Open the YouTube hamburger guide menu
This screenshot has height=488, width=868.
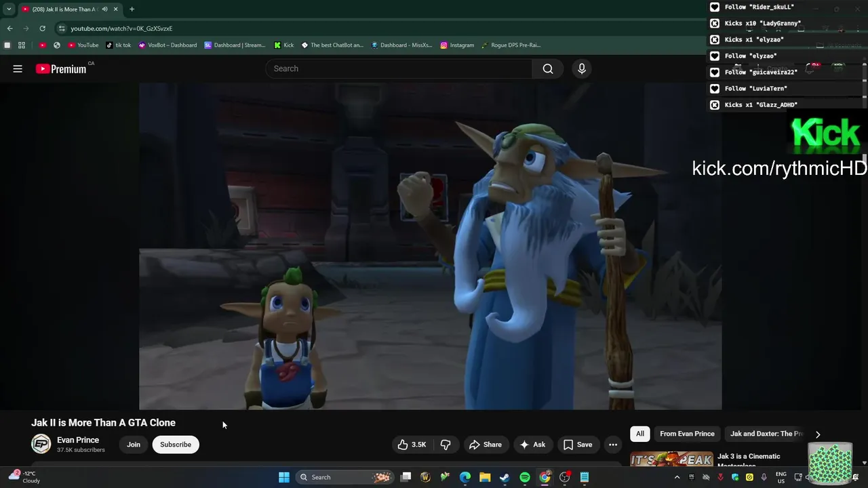click(x=18, y=68)
